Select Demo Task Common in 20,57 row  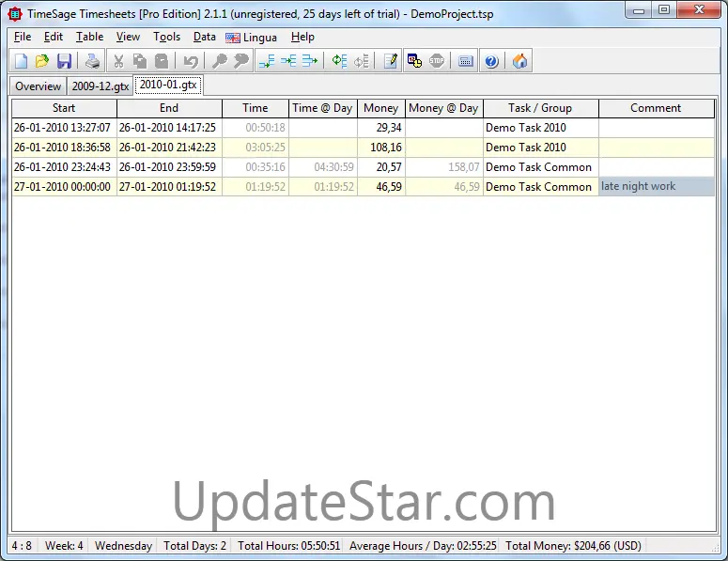[x=540, y=167]
